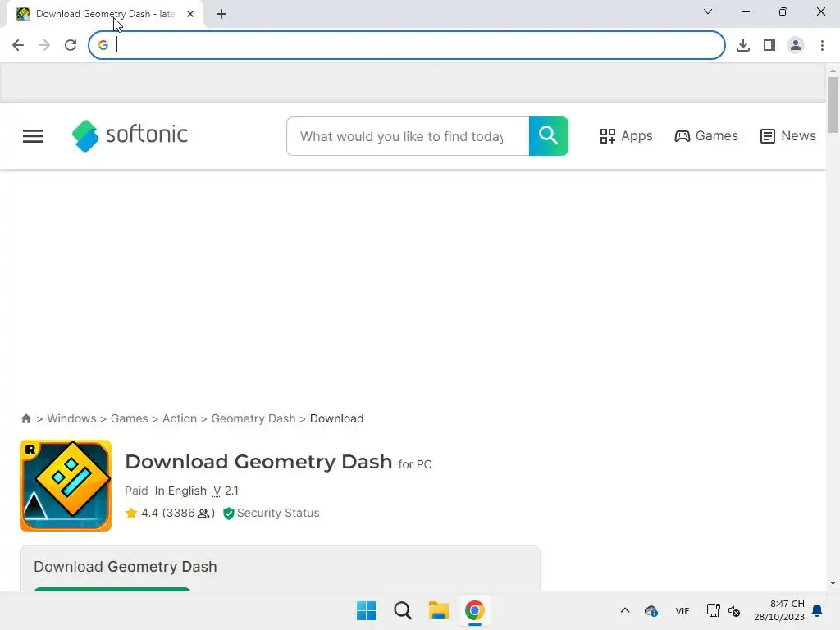The height and width of the screenshot is (630, 840).
Task: Click scrollbar down arrow
Action: pyautogui.click(x=833, y=583)
